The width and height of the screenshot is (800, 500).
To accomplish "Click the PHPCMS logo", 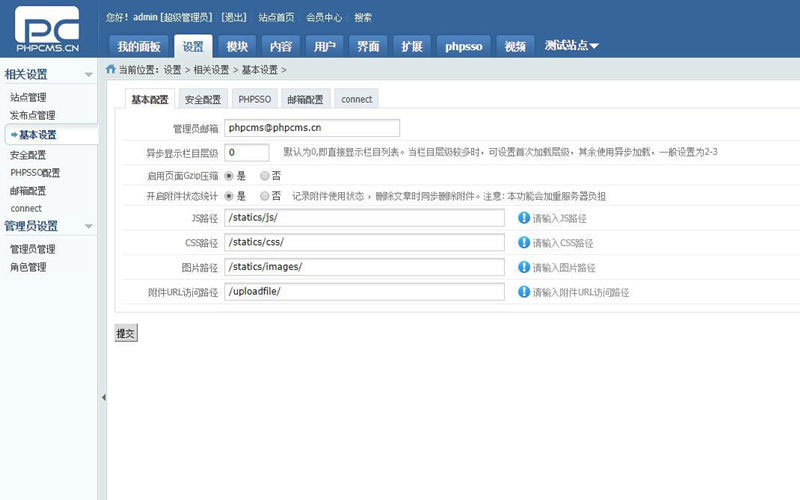I will click(47, 30).
